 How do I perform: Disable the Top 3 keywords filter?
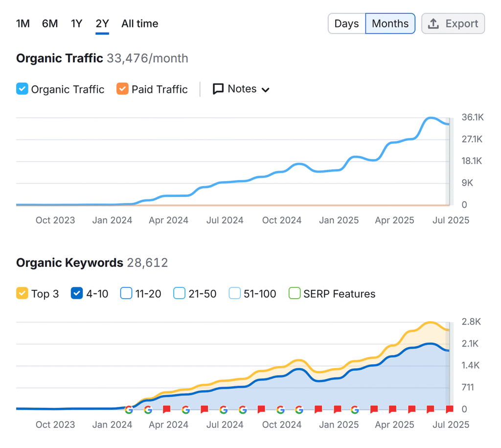coord(22,293)
